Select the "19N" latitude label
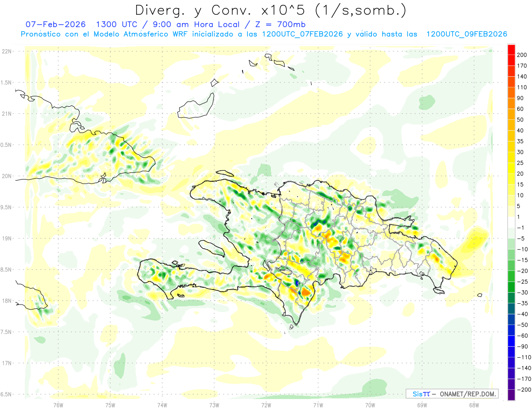The height and width of the screenshot is (411, 532). point(7,239)
